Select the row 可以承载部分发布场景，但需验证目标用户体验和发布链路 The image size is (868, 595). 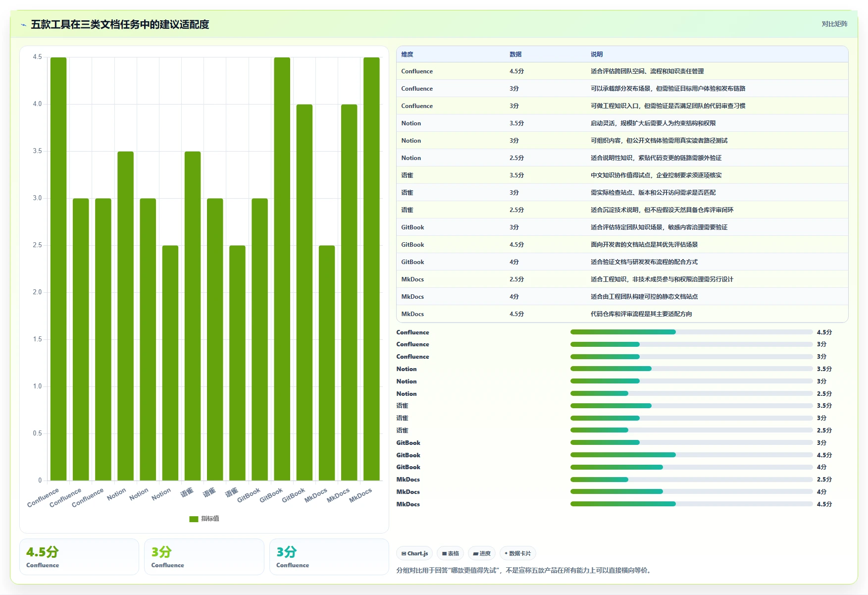pyautogui.click(x=622, y=89)
